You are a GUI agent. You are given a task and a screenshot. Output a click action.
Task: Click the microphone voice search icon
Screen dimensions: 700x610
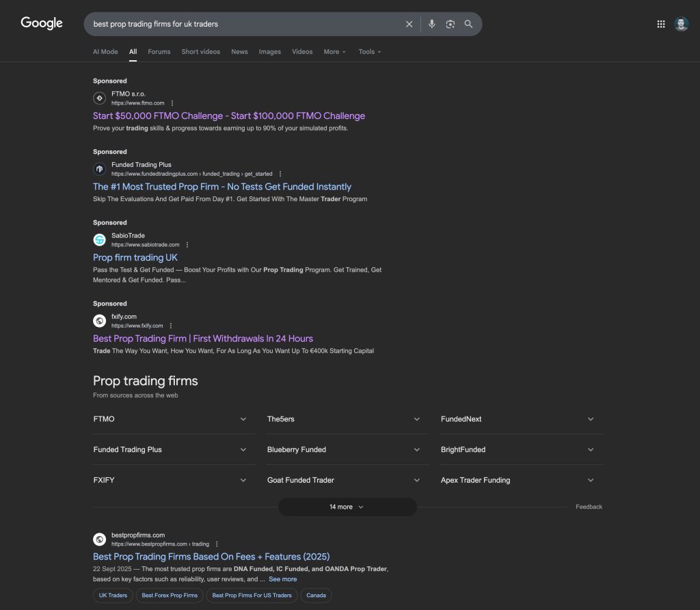431,24
